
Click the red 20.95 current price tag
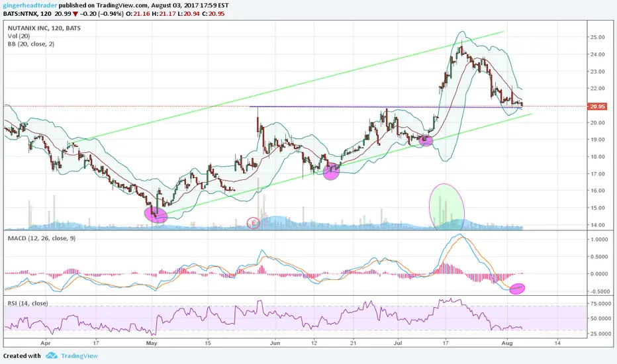coord(597,107)
